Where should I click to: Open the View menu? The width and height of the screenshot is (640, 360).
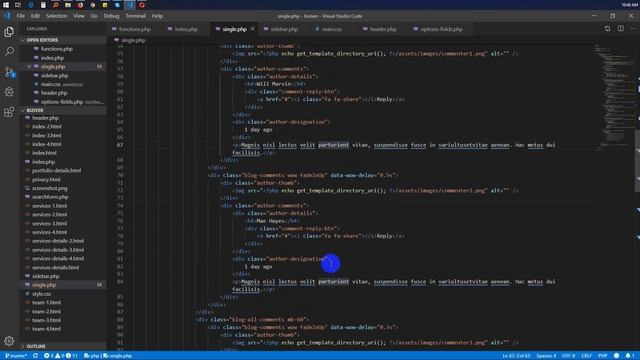click(79, 16)
